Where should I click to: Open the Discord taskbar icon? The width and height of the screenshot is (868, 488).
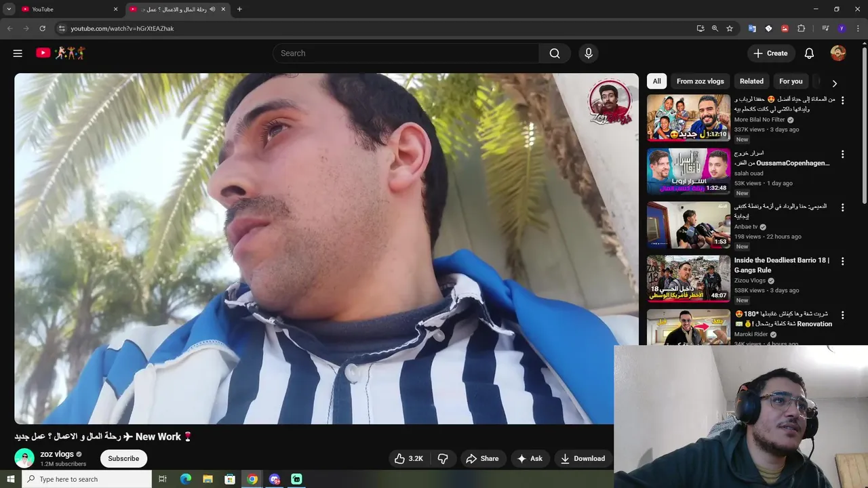(x=275, y=479)
